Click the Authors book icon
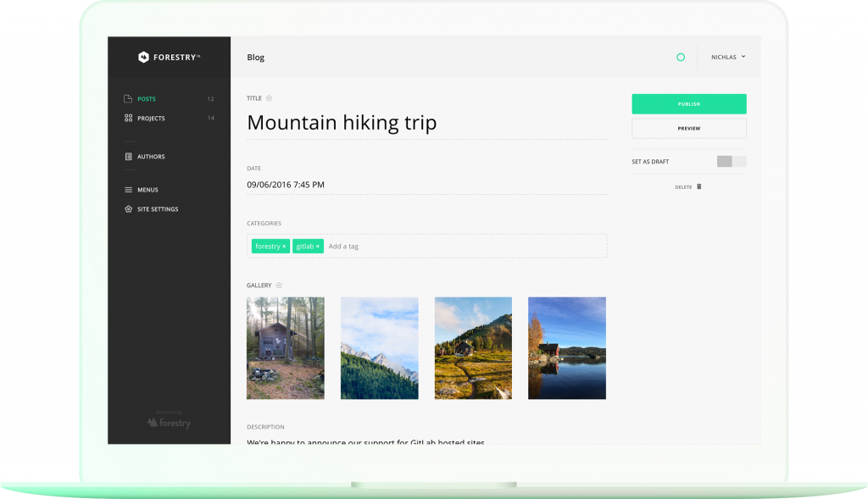 [128, 157]
